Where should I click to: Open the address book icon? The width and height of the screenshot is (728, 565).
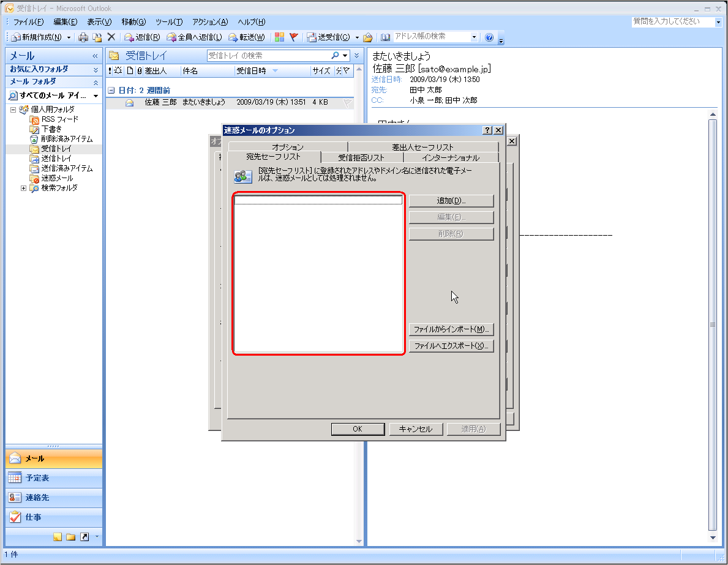point(385,37)
